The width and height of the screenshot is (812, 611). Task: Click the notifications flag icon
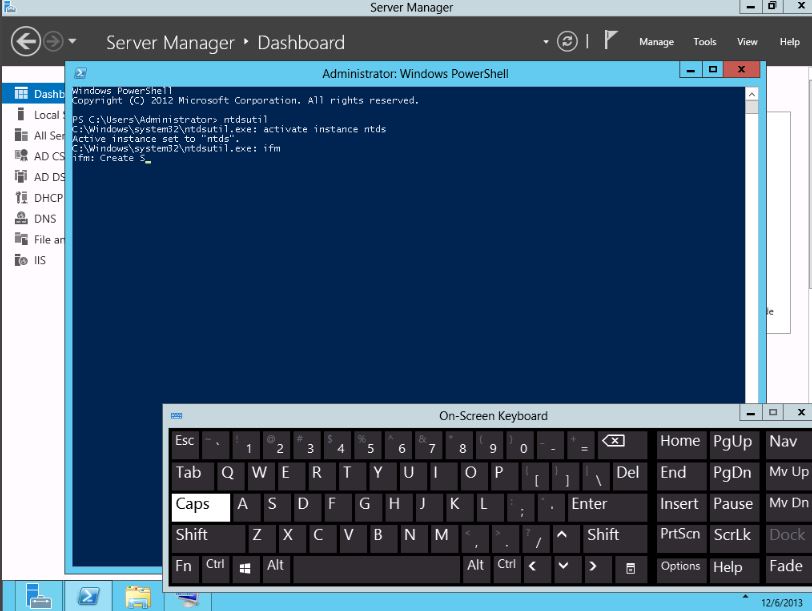click(x=611, y=41)
